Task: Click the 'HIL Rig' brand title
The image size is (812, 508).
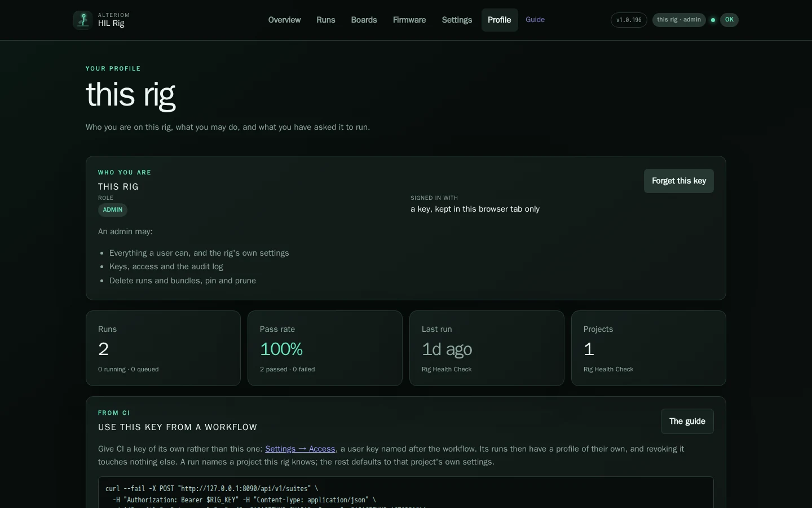Action: 111,24
